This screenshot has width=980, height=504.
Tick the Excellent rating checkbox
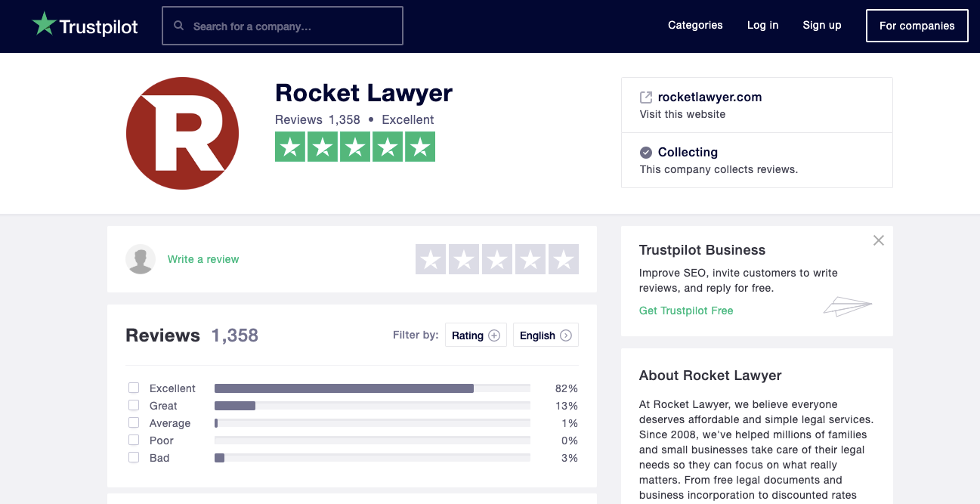pyautogui.click(x=134, y=388)
